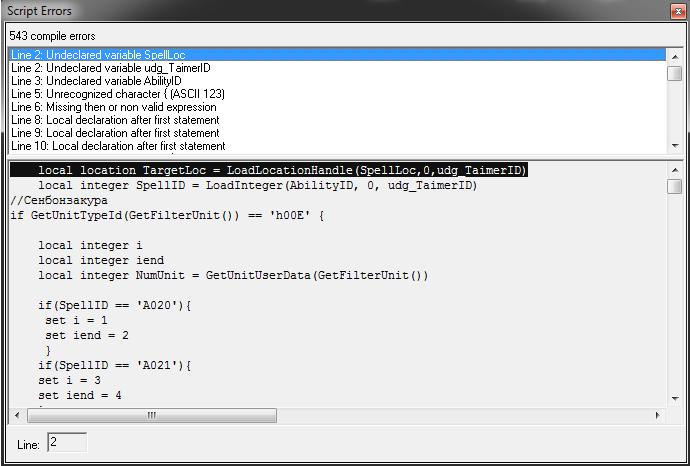Click highlighted code line 'local location TargetLoc'
The width and height of the screenshot is (690, 466).
(x=268, y=170)
